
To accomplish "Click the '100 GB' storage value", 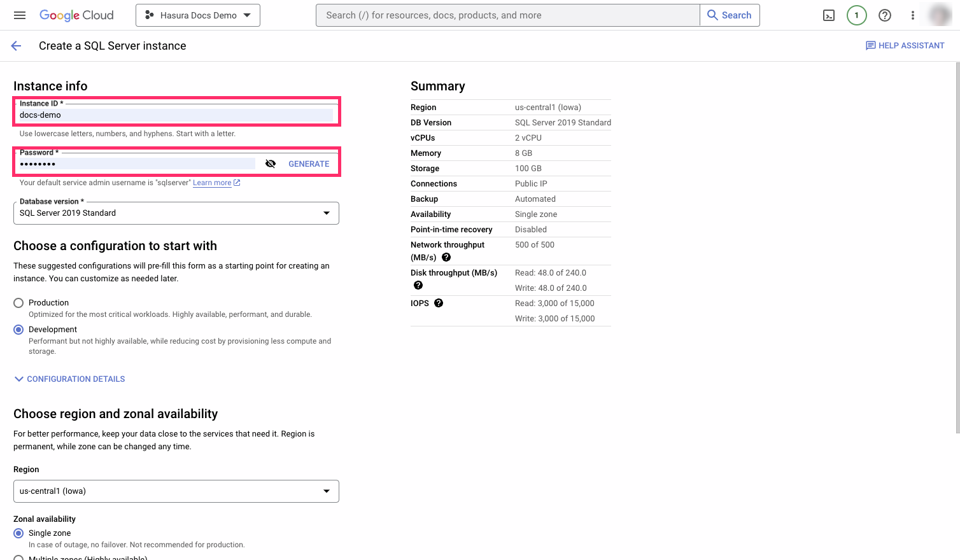I will pyautogui.click(x=528, y=169).
